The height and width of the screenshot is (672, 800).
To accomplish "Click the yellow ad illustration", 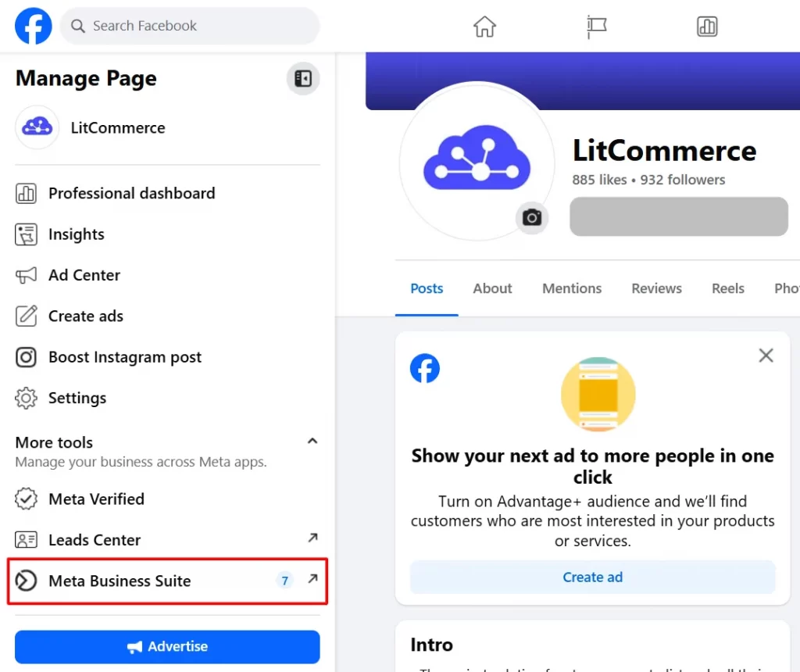I will [598, 395].
